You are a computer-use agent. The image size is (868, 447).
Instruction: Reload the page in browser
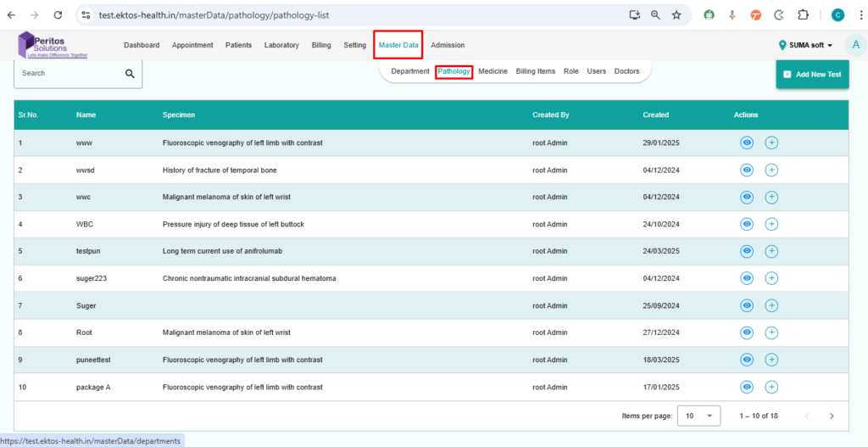click(x=58, y=14)
